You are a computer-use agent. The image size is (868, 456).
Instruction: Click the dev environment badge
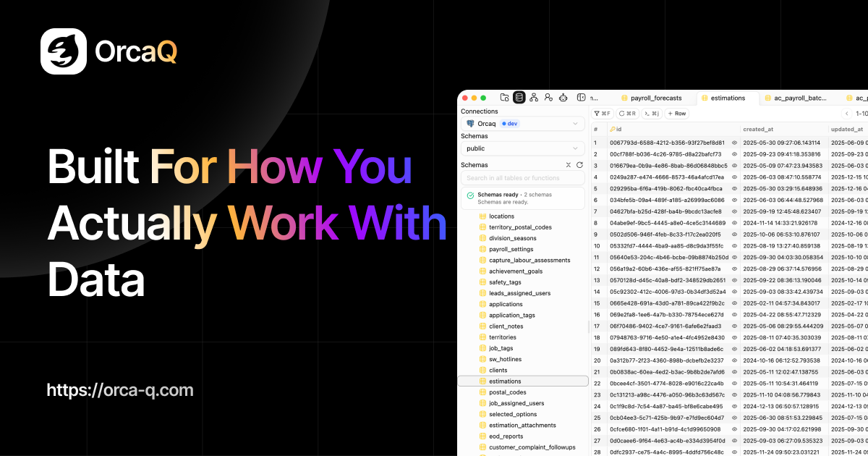point(509,124)
